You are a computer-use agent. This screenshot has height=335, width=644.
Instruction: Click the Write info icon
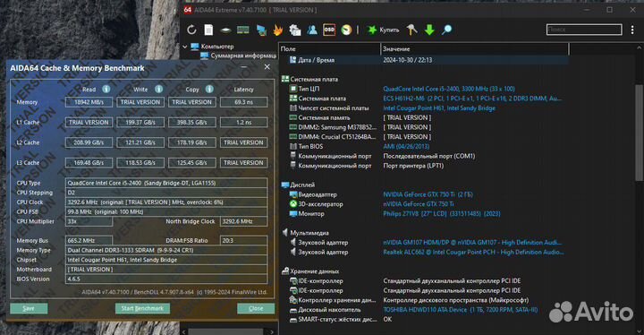pyautogui.click(x=158, y=89)
